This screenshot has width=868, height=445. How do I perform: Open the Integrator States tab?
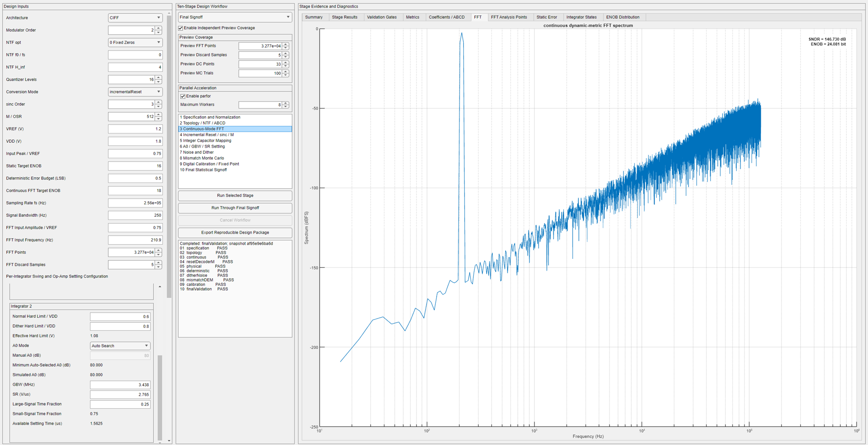(x=581, y=17)
